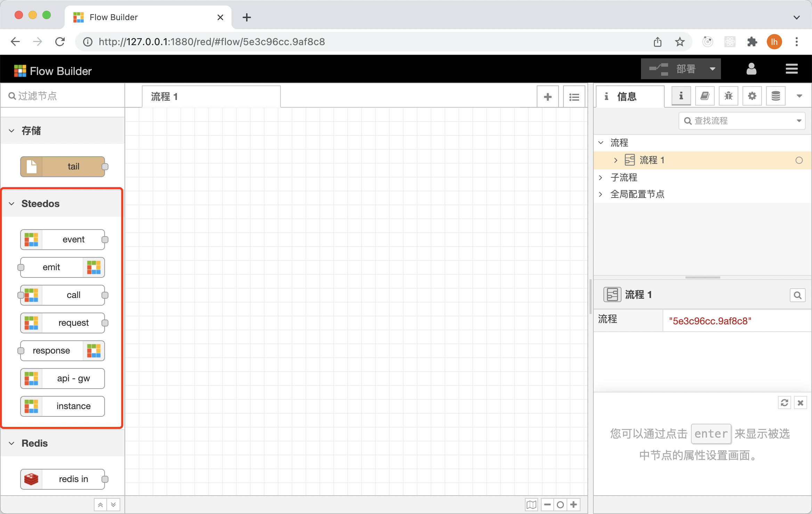Open the 查找流程 search options dropdown
812x514 pixels.
(799, 121)
